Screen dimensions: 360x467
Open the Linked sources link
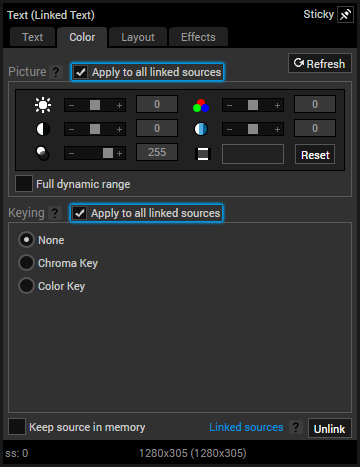[246, 427]
